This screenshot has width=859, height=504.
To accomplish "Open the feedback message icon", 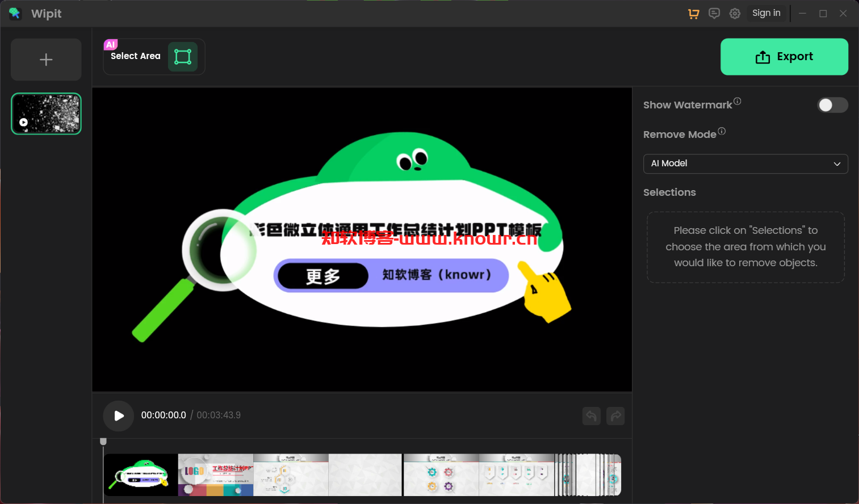I will coord(714,14).
